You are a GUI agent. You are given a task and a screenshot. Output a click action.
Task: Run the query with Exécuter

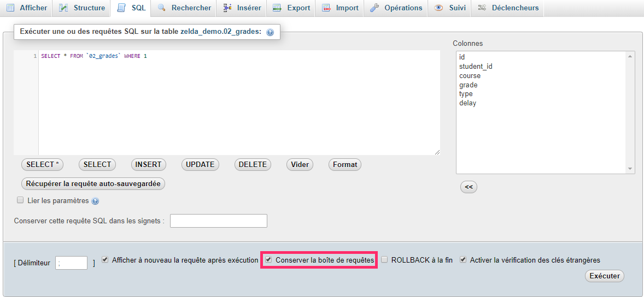(605, 276)
